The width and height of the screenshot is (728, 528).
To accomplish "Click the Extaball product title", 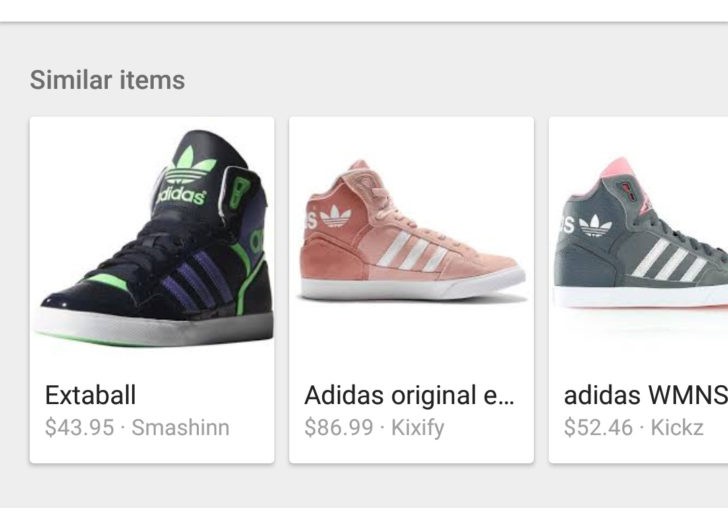I will click(x=91, y=395).
